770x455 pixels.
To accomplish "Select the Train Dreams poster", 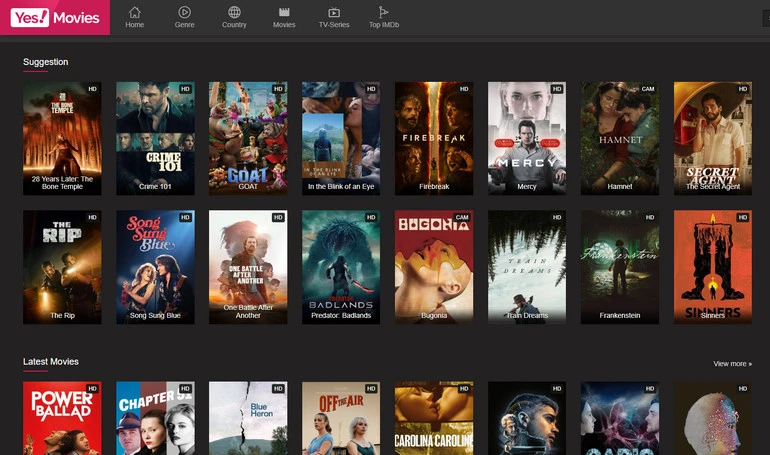I will click(527, 267).
